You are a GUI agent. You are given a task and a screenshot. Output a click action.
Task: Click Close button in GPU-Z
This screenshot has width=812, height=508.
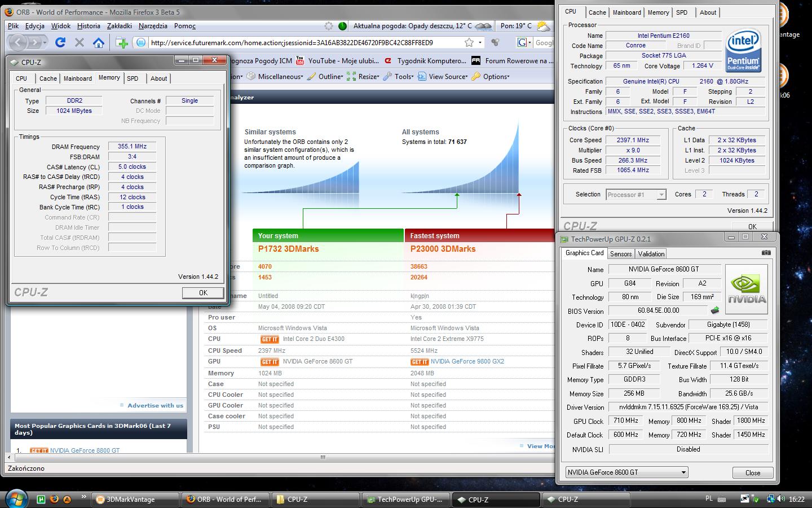coord(753,472)
